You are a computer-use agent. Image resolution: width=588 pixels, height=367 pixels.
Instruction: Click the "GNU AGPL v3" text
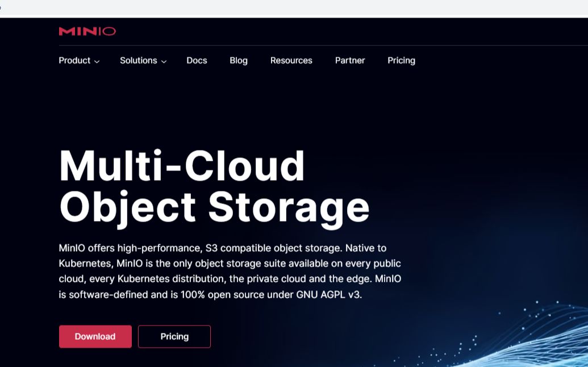coord(328,295)
